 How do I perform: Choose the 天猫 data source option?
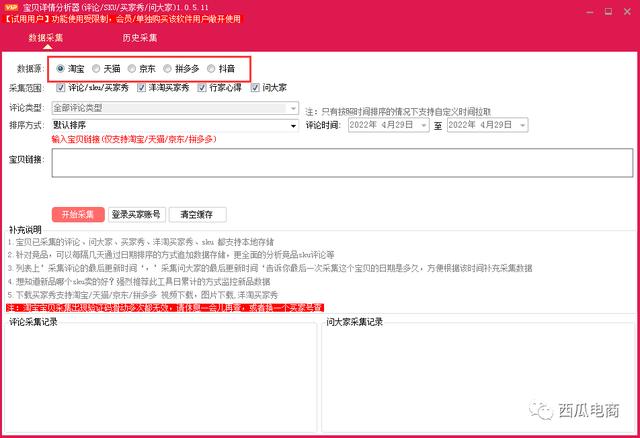click(96, 69)
